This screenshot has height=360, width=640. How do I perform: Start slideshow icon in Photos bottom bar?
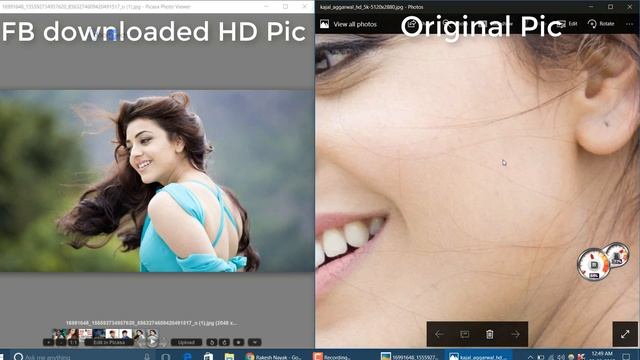(x=464, y=334)
